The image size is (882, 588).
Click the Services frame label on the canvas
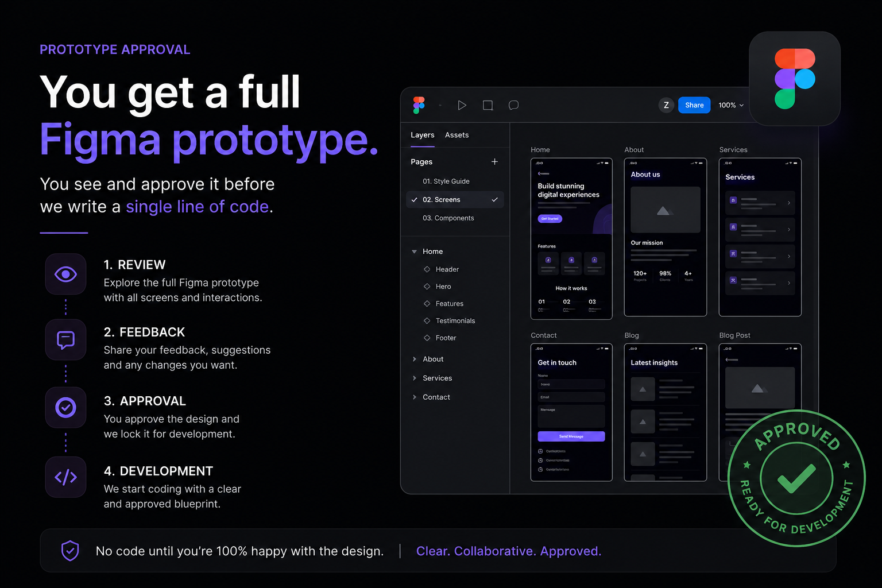(x=733, y=150)
